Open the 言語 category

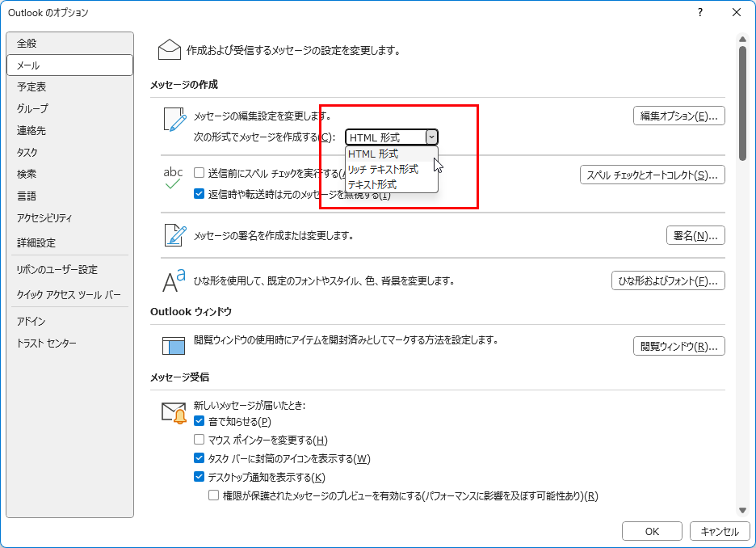pos(70,196)
